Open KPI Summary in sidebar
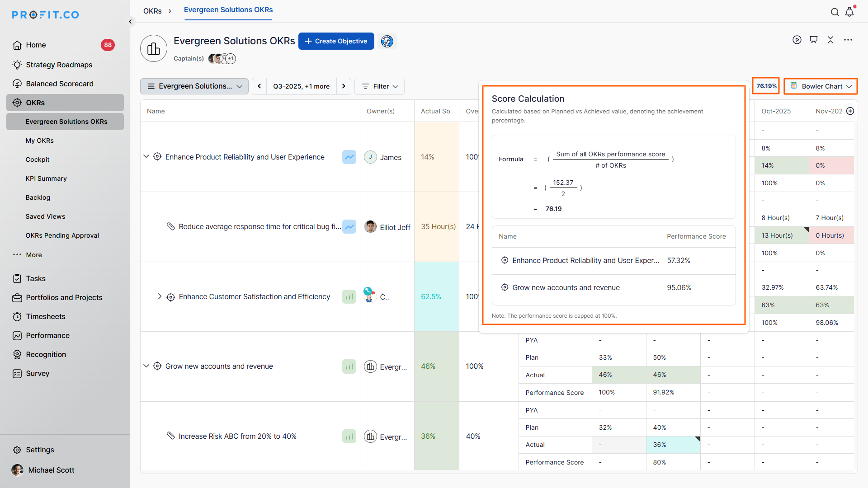The image size is (868, 488). click(46, 178)
